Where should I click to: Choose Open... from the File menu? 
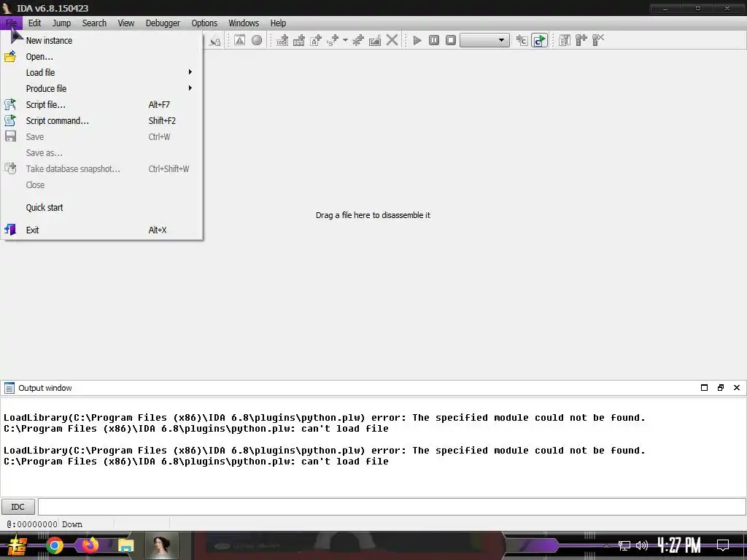pos(102,57)
